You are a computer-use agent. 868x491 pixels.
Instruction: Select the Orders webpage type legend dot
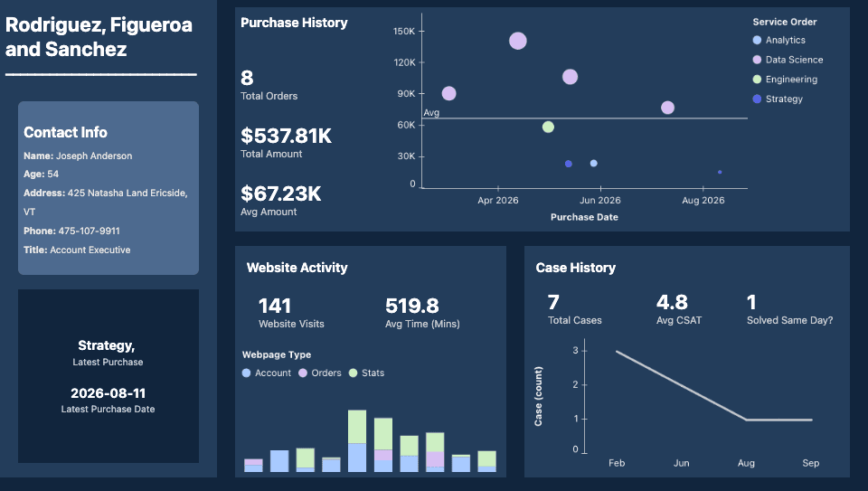click(x=303, y=373)
